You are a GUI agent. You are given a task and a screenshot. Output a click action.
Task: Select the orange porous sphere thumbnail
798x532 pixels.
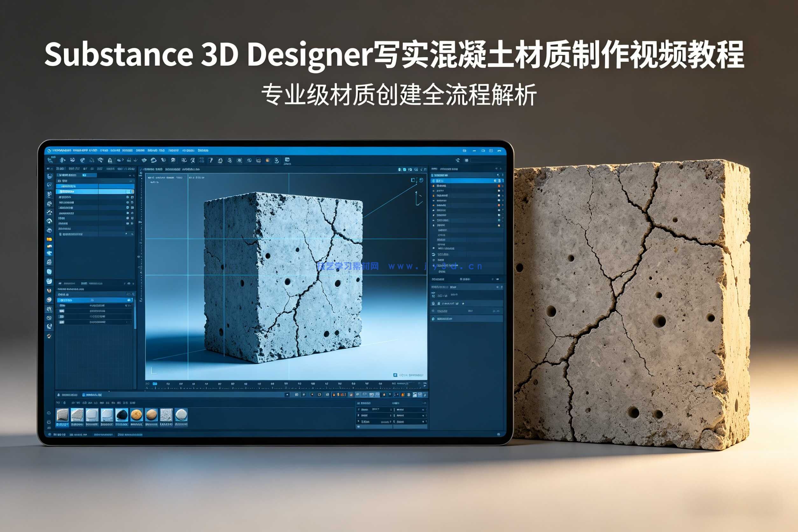pyautogui.click(x=136, y=415)
